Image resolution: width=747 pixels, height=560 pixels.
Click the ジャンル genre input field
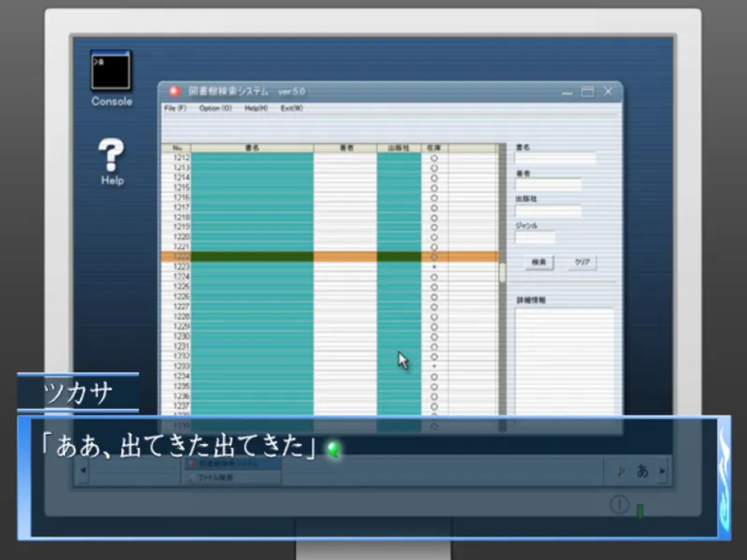pos(535,237)
